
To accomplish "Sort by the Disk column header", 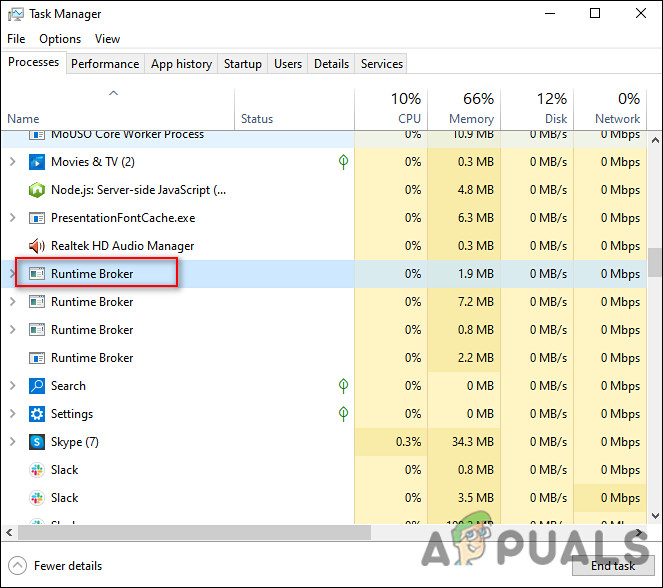I will click(537, 109).
